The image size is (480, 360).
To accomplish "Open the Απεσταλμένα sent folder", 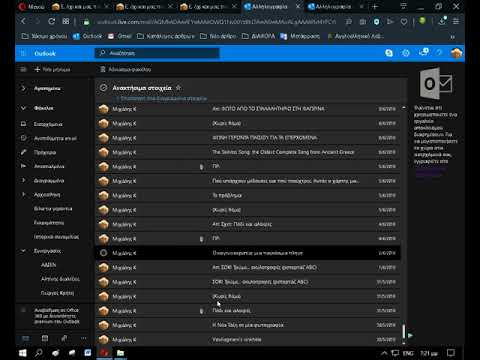I will [x=49, y=166].
